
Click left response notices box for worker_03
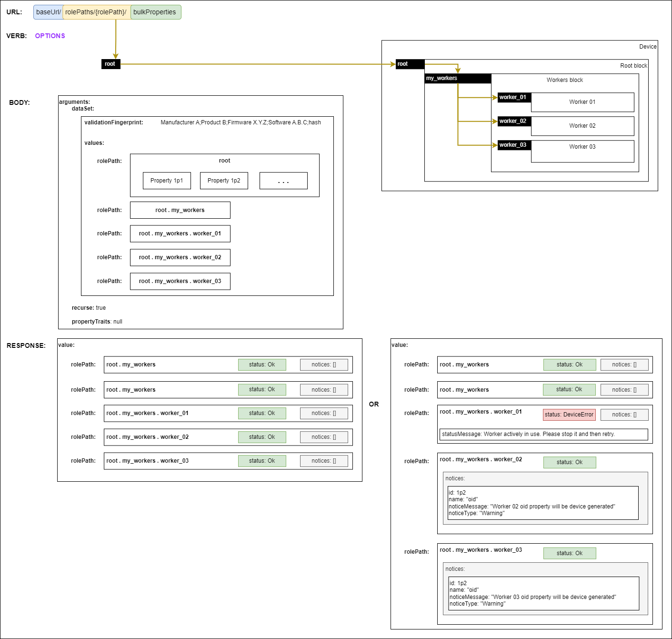click(324, 461)
